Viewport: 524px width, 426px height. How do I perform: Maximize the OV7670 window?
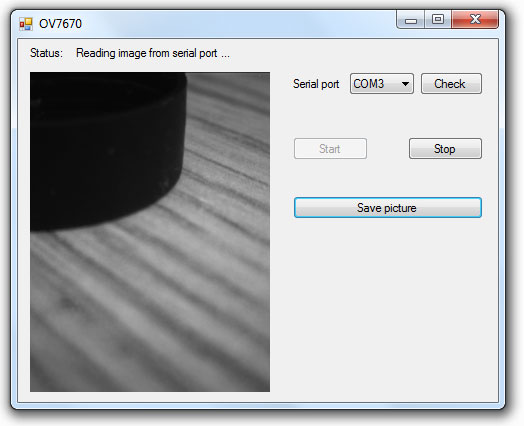(x=438, y=19)
